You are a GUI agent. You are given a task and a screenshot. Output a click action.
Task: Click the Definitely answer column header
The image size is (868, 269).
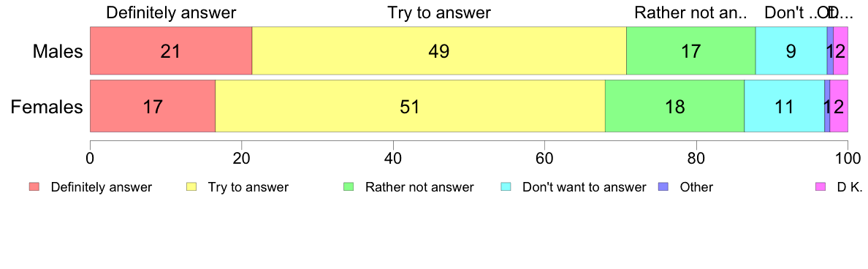point(171,12)
